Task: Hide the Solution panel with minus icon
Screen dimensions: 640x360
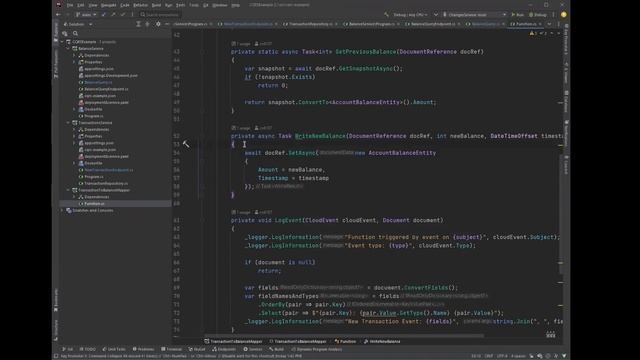Action: pyautogui.click(x=167, y=24)
